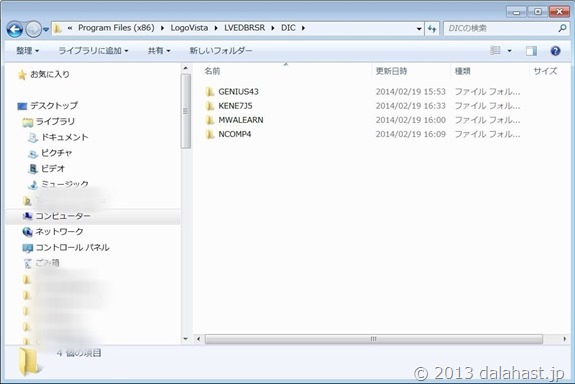Viewport: 575px width, 384px height.
Task: Open the recent locations dropdown arrow
Action: (x=46, y=29)
